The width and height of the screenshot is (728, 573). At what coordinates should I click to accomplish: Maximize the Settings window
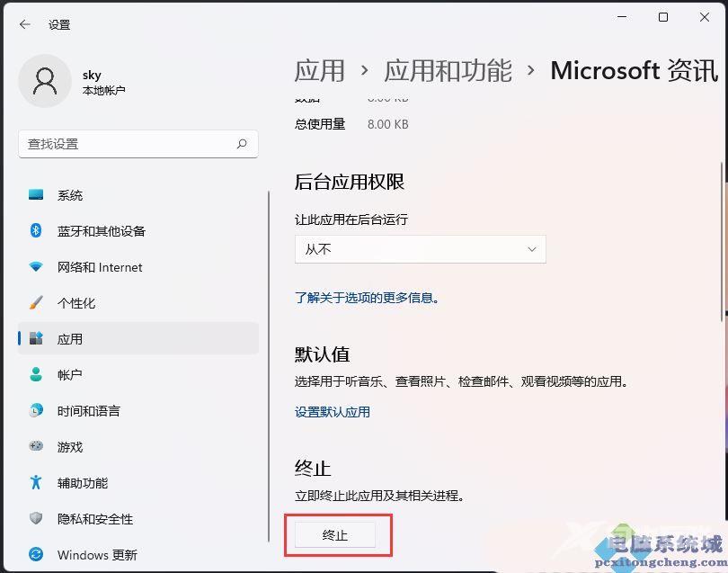click(x=663, y=17)
